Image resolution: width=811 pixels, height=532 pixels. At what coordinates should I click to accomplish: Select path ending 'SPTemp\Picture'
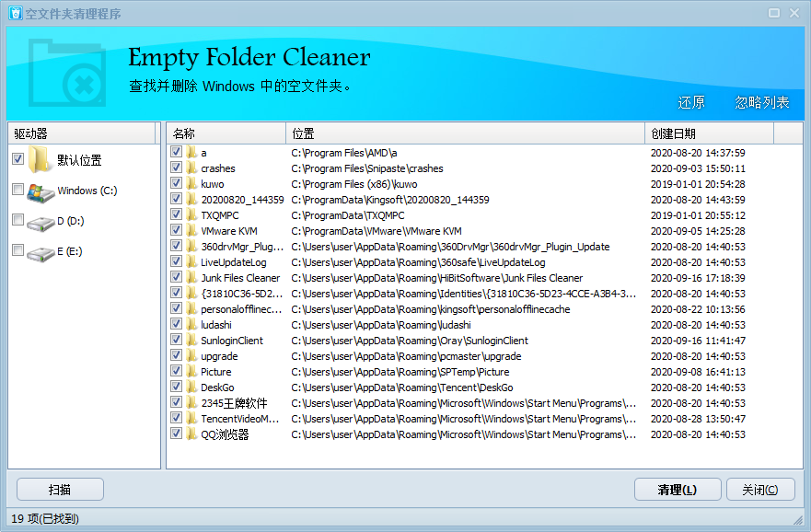coord(400,372)
